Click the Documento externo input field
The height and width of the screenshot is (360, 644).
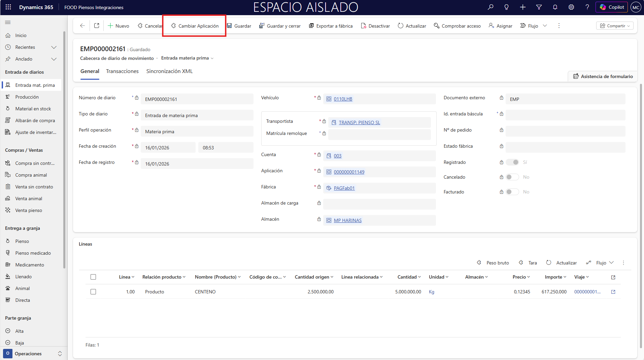tap(565, 99)
